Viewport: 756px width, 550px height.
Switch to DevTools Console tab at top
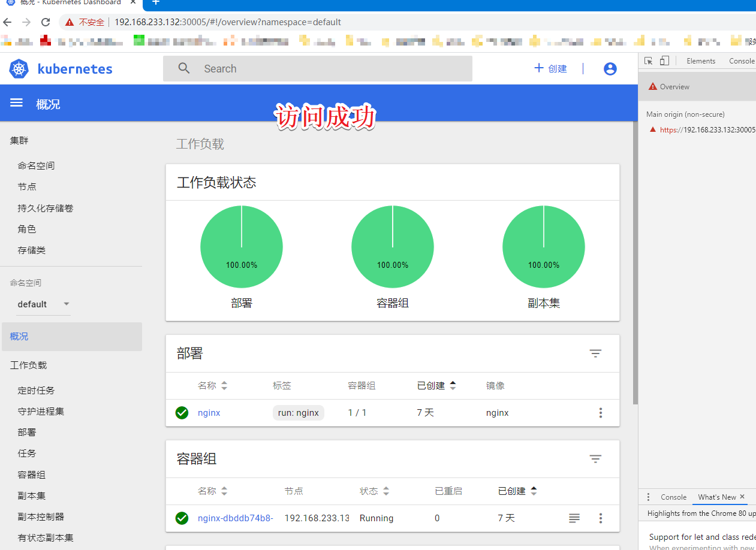click(x=742, y=61)
